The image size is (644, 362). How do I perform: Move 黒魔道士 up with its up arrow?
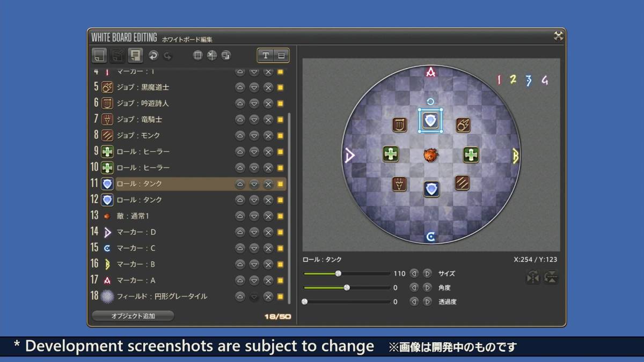[240, 87]
